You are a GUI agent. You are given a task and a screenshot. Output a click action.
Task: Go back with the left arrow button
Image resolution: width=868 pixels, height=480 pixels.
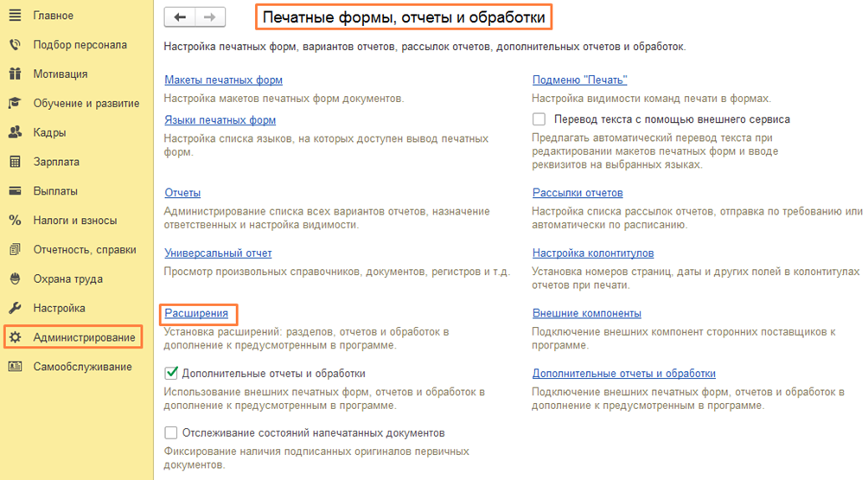(x=180, y=16)
